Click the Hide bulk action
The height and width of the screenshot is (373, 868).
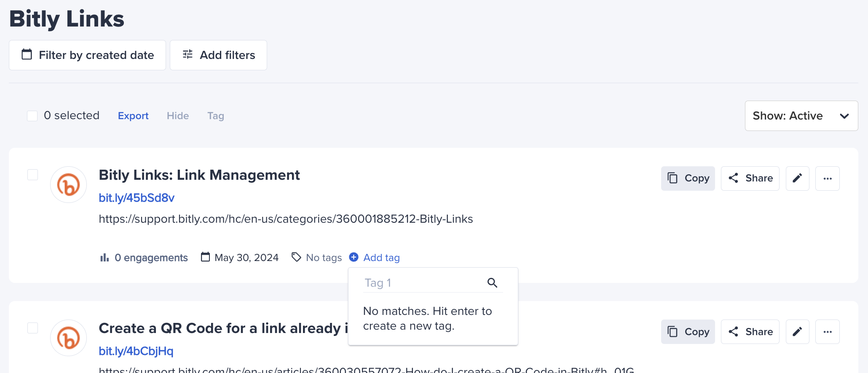(x=178, y=116)
